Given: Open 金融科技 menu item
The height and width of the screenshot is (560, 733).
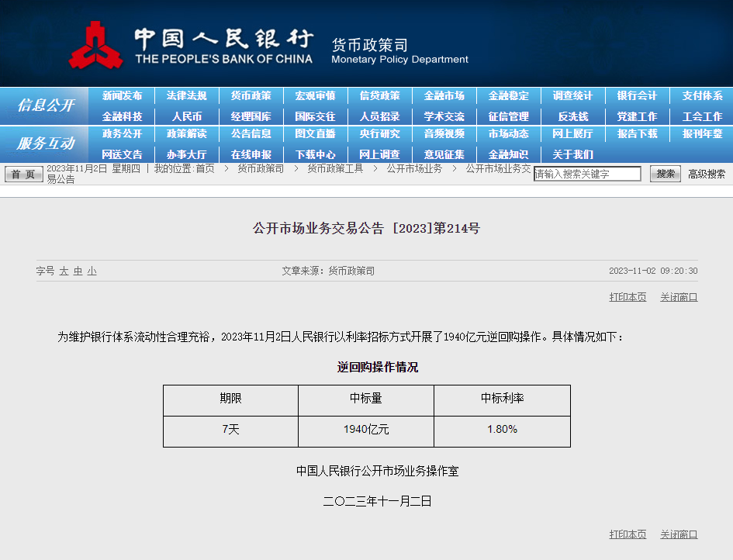Looking at the screenshot, I should (122, 116).
